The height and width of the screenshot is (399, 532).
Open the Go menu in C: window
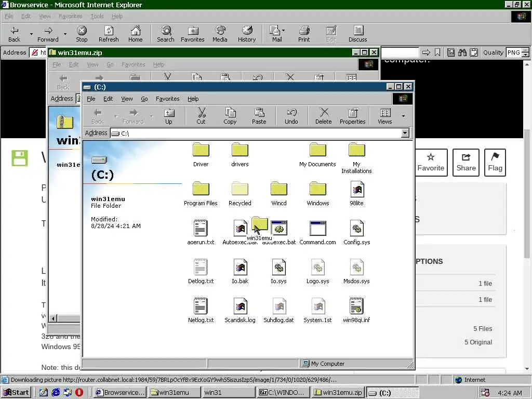pos(144,99)
